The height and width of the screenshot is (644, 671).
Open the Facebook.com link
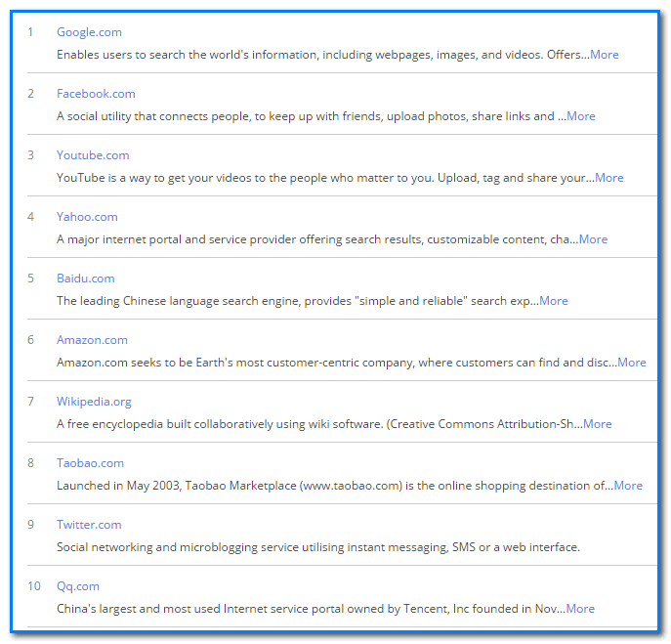point(96,94)
